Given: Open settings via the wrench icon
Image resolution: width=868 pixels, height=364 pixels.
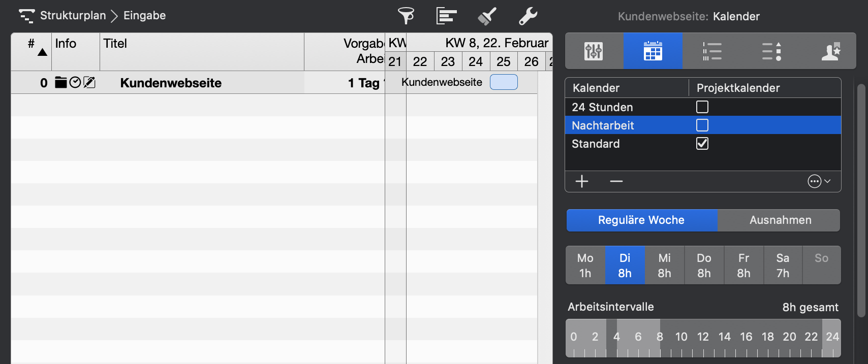Looking at the screenshot, I should (x=527, y=16).
